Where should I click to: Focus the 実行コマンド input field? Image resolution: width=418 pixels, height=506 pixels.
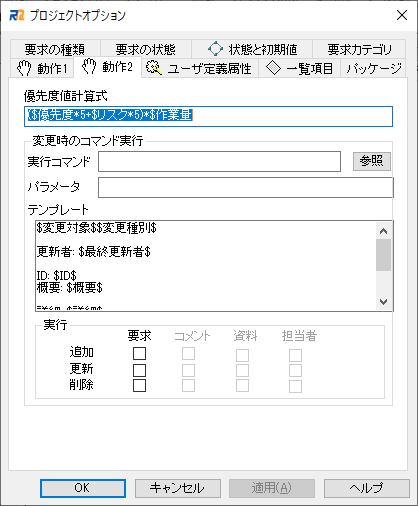[x=219, y=162]
